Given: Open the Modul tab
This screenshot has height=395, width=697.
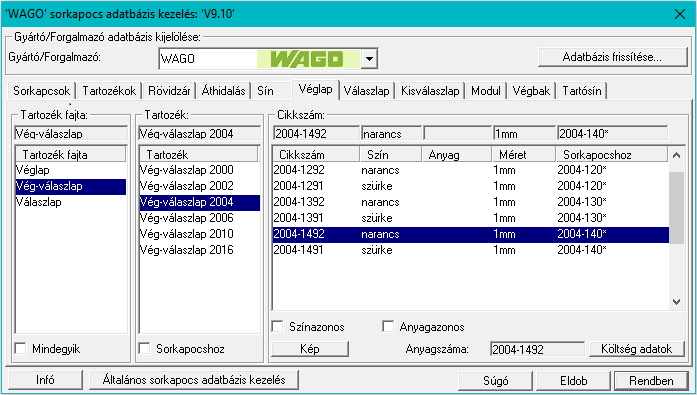Looking at the screenshot, I should (486, 91).
